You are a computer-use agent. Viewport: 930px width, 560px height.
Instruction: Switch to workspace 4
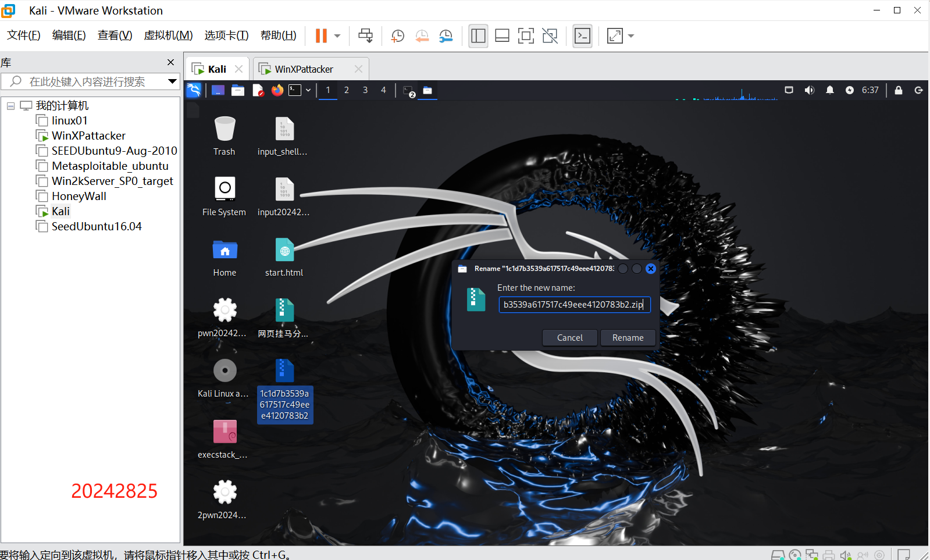[x=383, y=90]
